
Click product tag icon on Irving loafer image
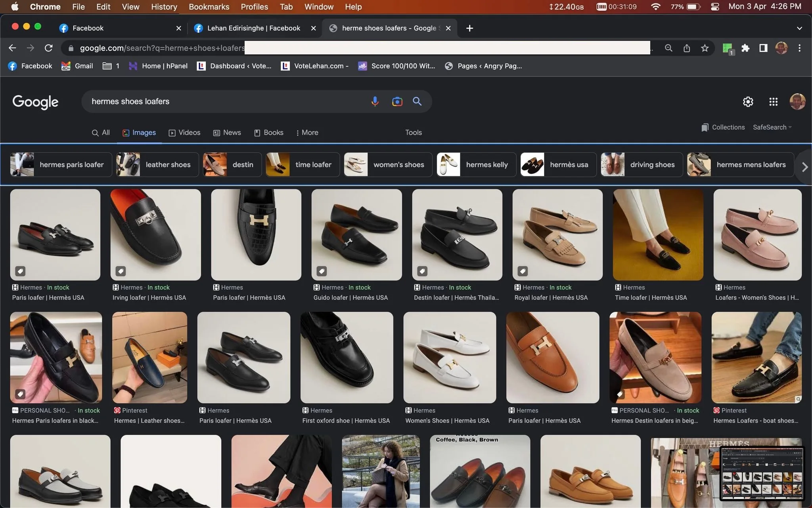pos(121,271)
